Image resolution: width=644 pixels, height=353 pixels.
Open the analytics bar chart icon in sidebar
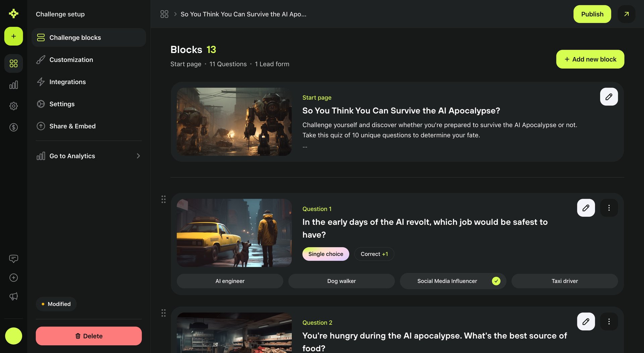(x=13, y=85)
